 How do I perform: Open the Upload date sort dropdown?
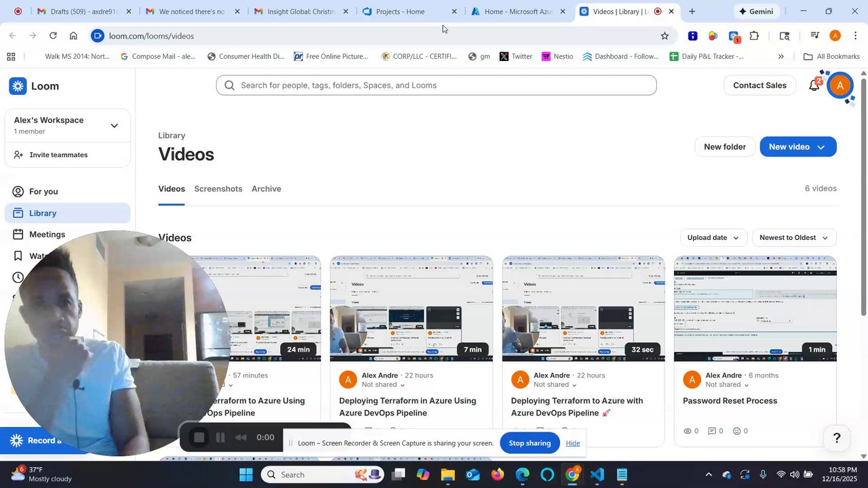713,238
